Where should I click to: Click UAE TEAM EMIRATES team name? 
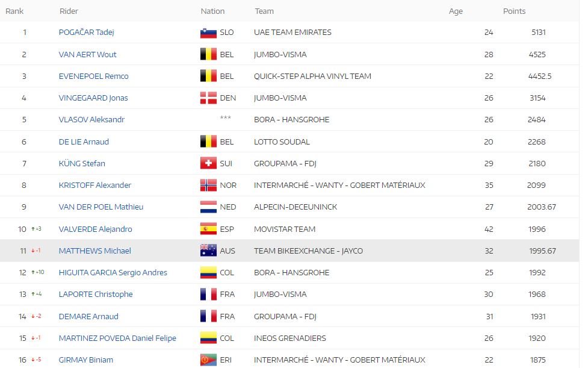(293, 33)
